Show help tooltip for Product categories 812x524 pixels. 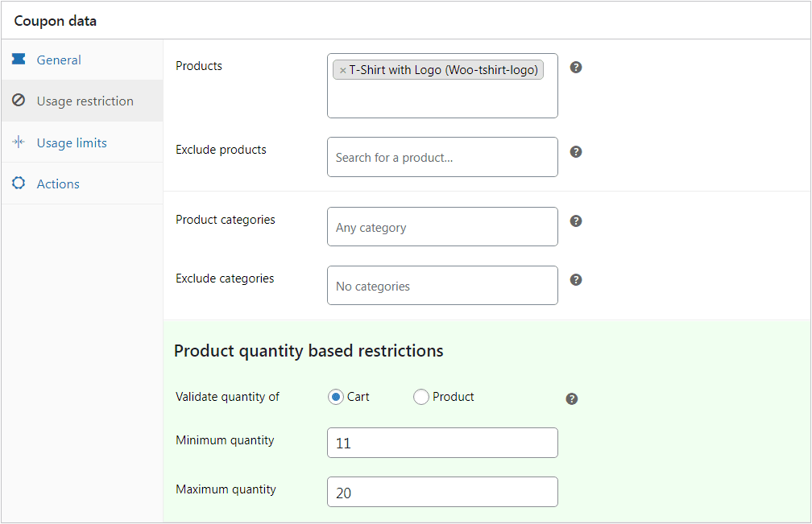point(576,221)
